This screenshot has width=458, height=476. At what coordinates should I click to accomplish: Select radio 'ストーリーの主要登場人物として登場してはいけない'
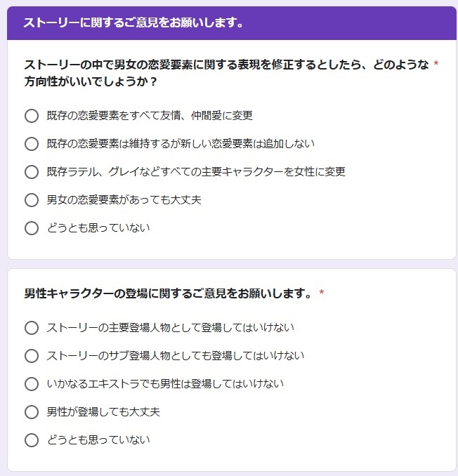(31, 328)
